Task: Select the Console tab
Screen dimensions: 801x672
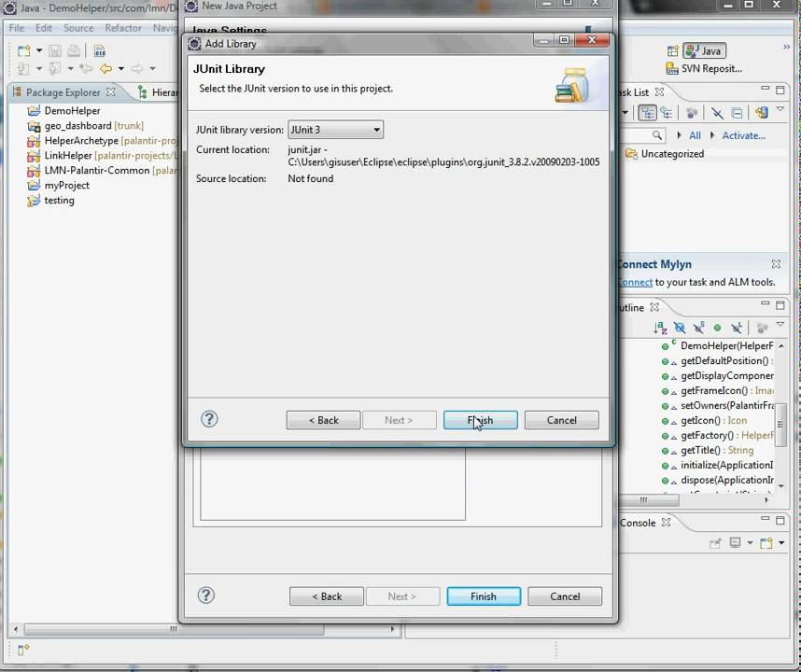Action: tap(638, 523)
